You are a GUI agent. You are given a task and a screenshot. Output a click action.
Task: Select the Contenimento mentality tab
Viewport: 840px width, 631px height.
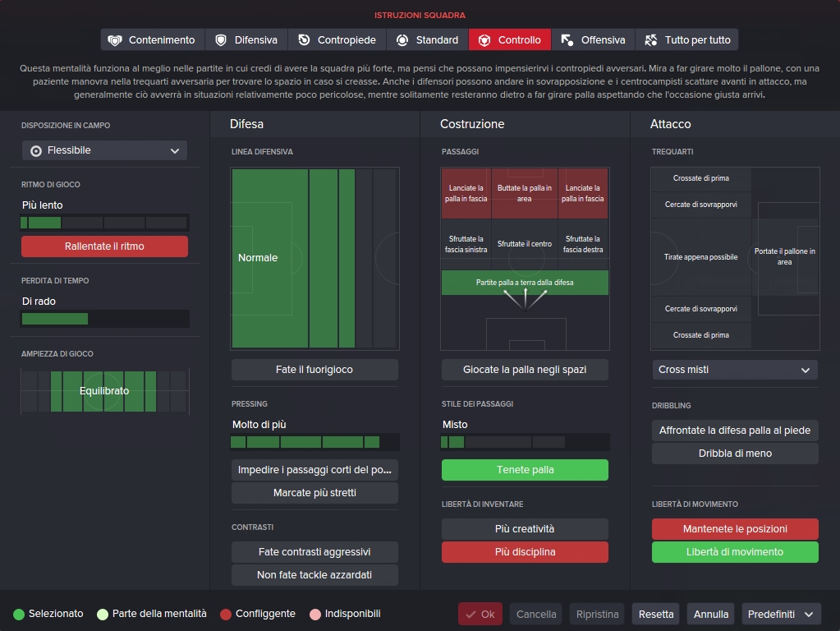[153, 40]
